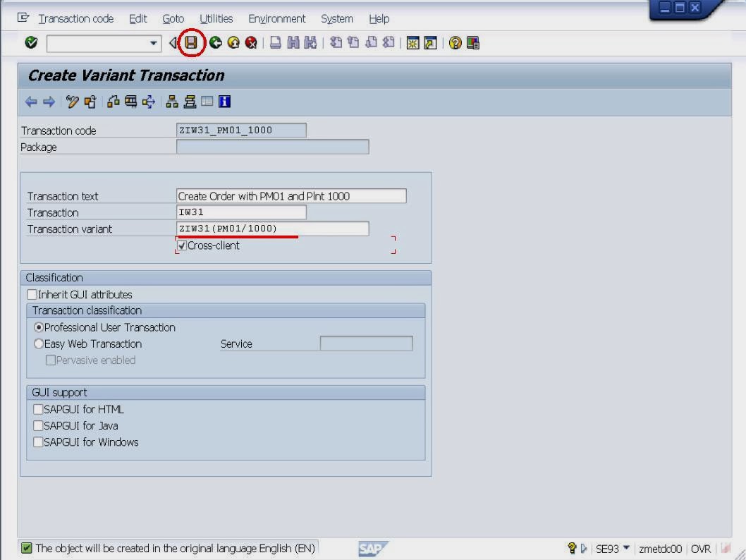Click the Display/Change pencil icon
Screen dimensions: 746x560
click(x=73, y=102)
